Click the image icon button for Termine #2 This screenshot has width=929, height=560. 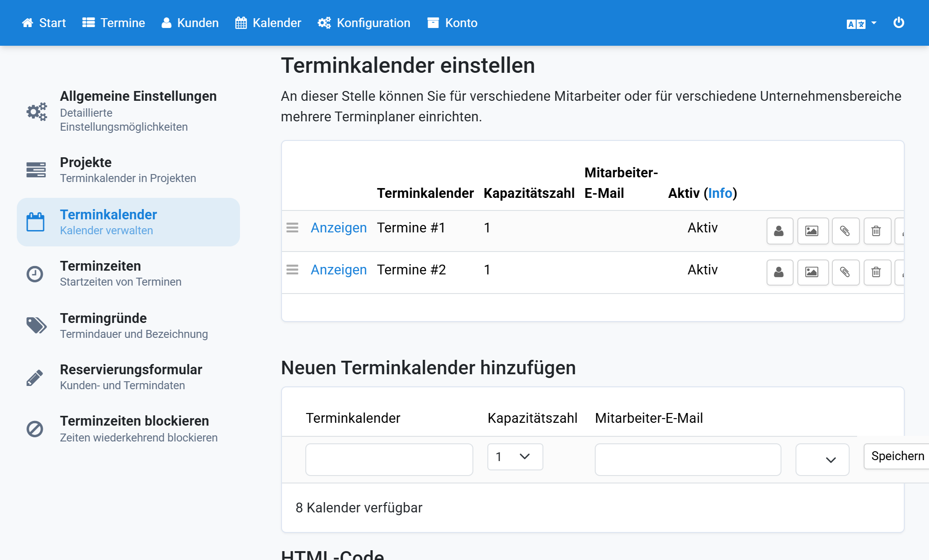813,272
